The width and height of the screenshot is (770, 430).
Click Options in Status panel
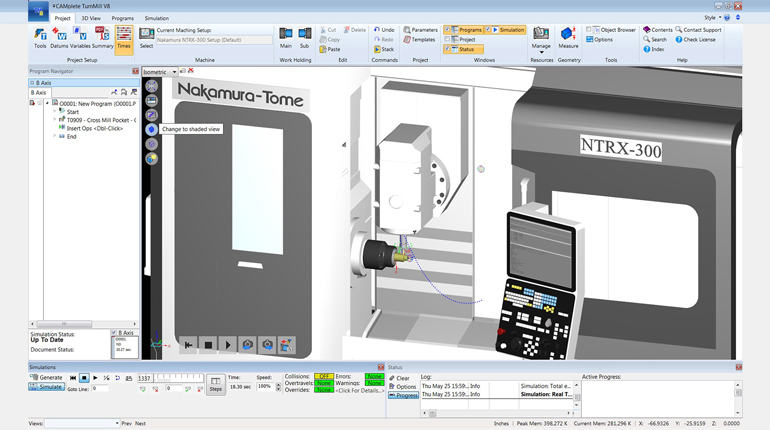tap(403, 386)
